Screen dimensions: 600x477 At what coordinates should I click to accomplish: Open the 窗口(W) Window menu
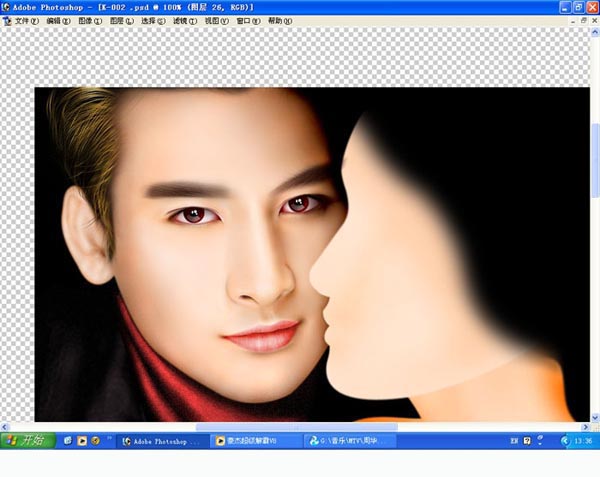[x=248, y=21]
